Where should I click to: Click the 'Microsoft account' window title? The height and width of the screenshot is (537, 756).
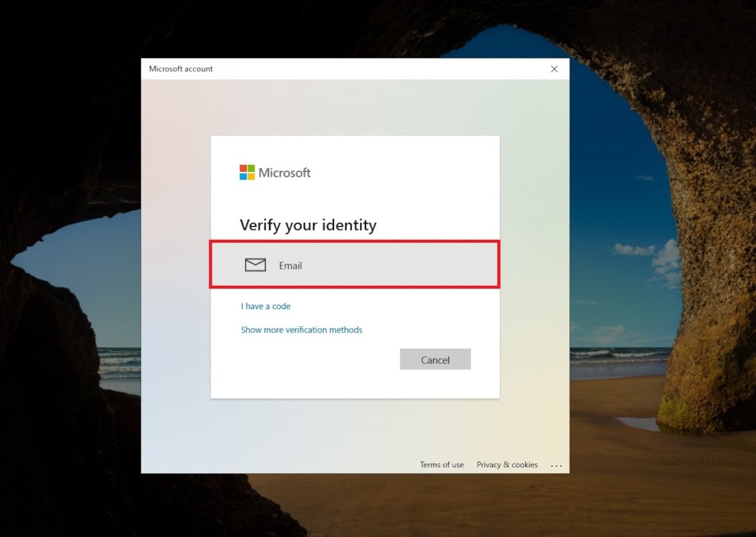point(181,69)
